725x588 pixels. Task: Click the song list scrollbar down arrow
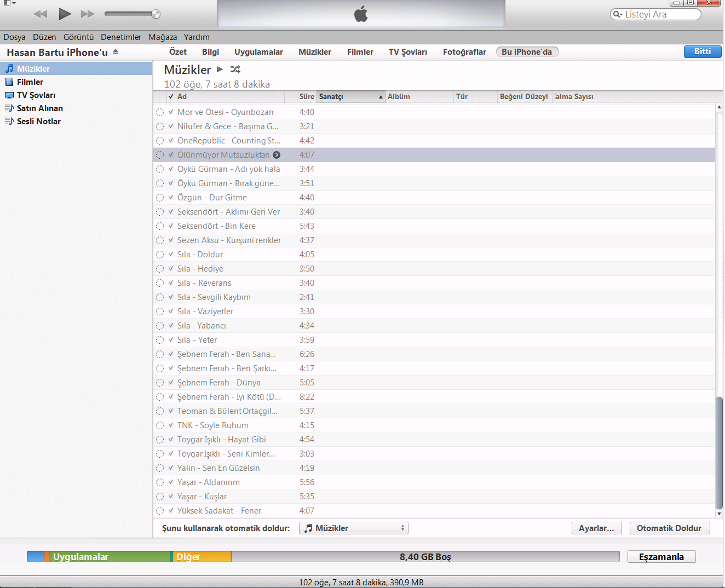(x=719, y=514)
